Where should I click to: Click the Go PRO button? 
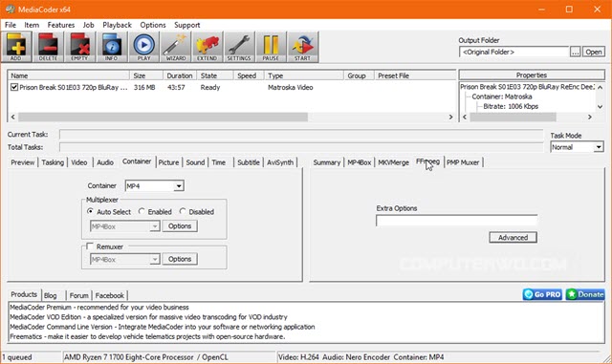coord(542,294)
